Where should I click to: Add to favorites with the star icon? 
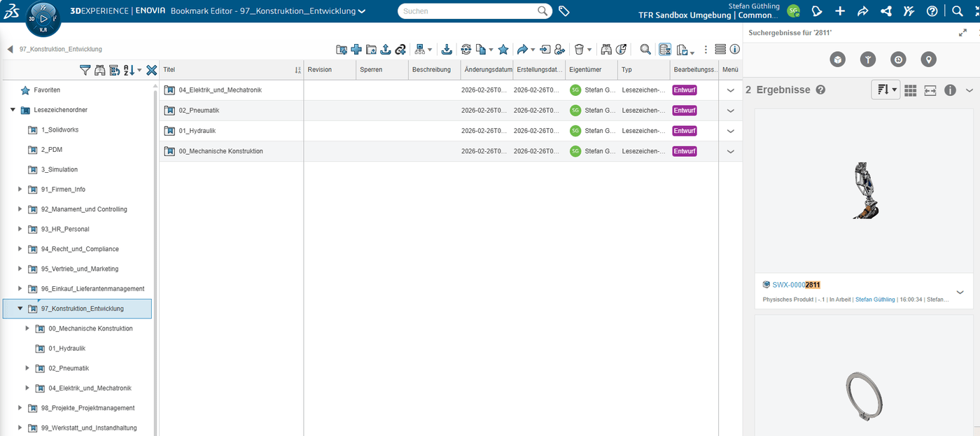pyautogui.click(x=503, y=49)
